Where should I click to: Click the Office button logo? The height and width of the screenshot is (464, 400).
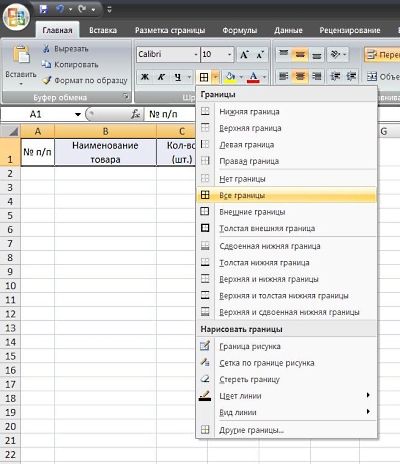[x=16, y=17]
